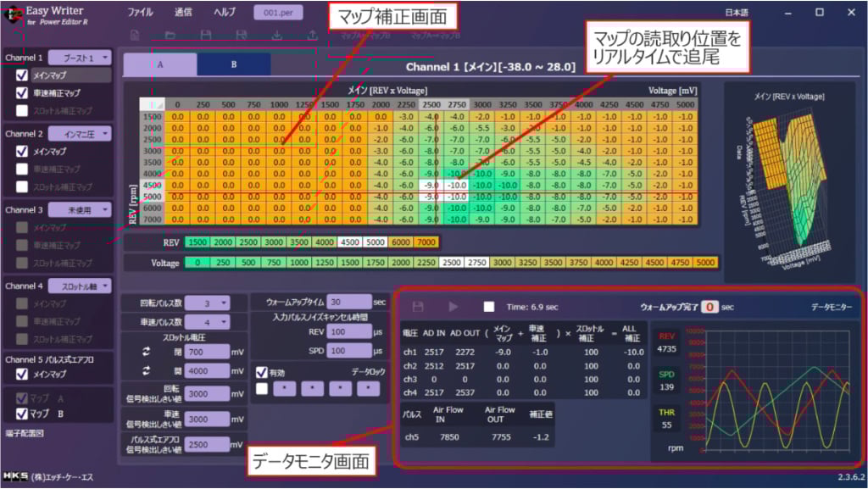
Task: Click the save icon in the top toolbar
Action: pos(206,35)
